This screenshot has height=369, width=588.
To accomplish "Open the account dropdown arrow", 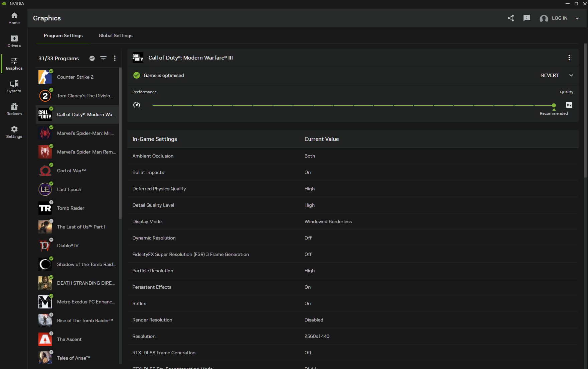I will (577, 18).
